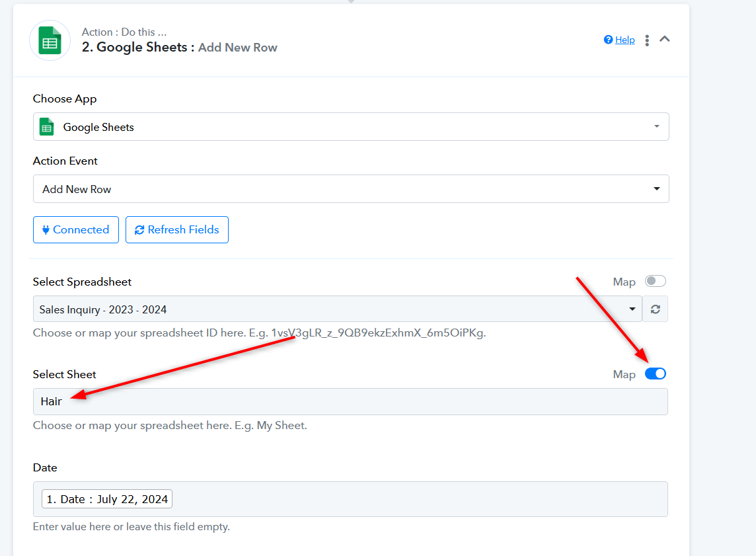Click the Choose App dropdown arrow

[x=657, y=126]
